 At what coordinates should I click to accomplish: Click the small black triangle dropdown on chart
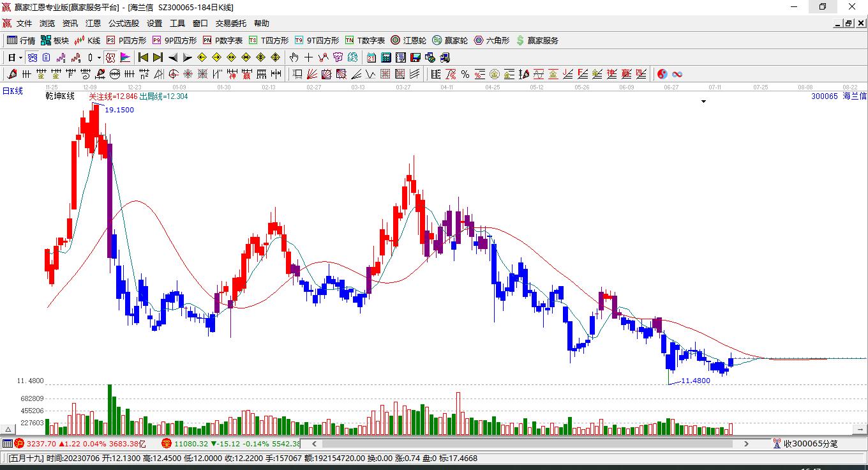point(704,102)
